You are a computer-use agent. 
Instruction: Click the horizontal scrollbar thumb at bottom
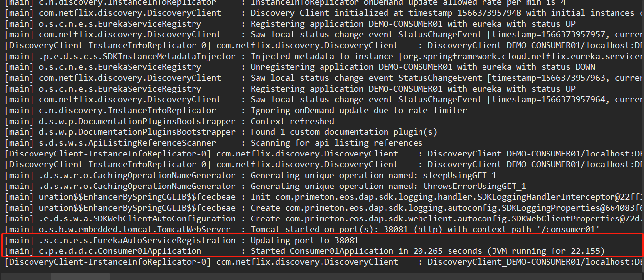[80, 276]
